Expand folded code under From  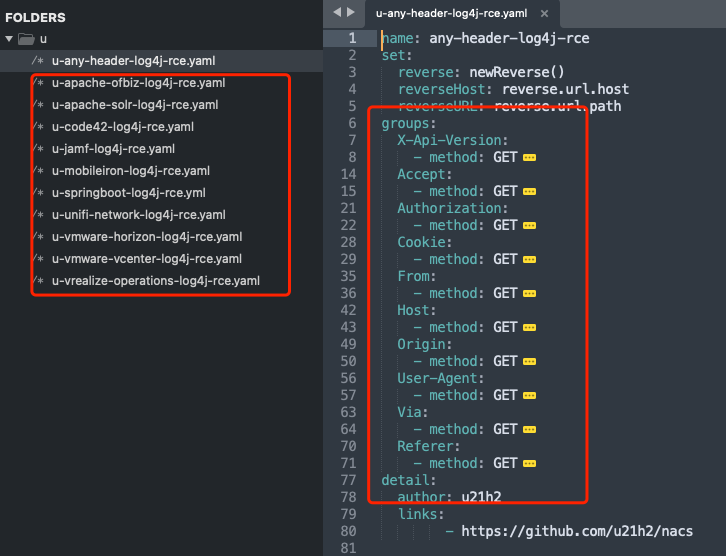click(529, 294)
